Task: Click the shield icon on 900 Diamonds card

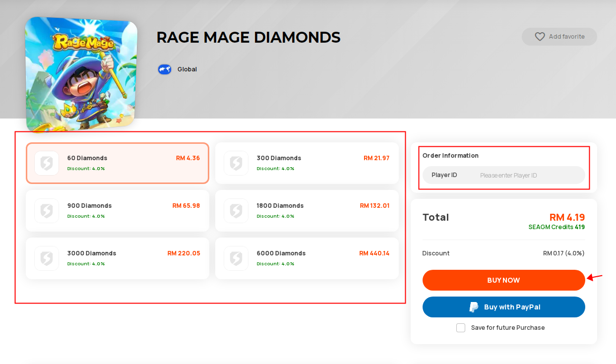Action: click(47, 211)
